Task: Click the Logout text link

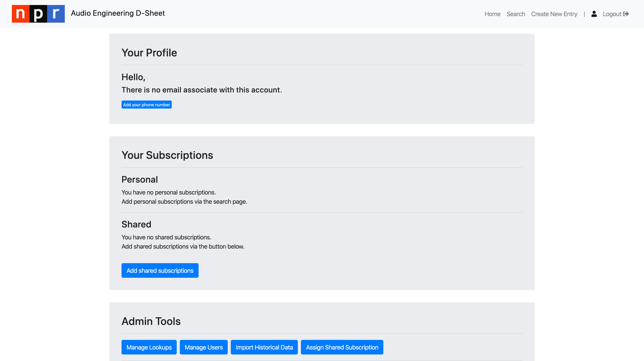Action: pos(612,14)
